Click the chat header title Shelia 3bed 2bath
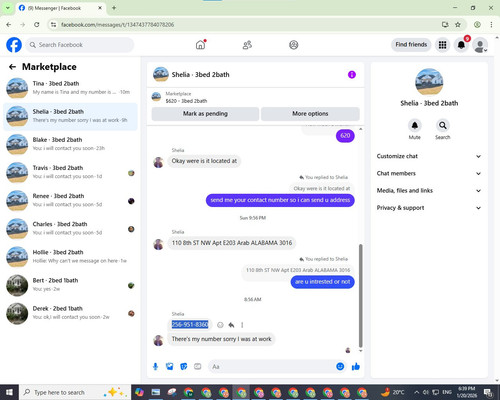Image resolution: width=500 pixels, height=400 pixels. pyautogui.click(x=200, y=75)
